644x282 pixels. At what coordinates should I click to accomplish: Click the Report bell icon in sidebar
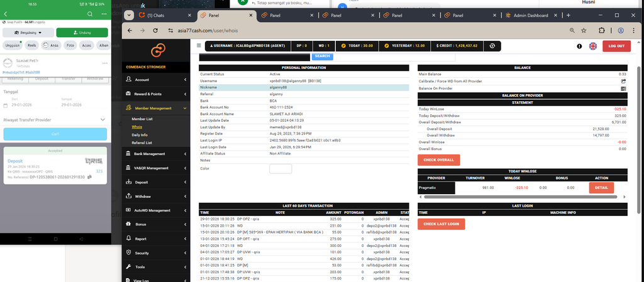[128, 239]
